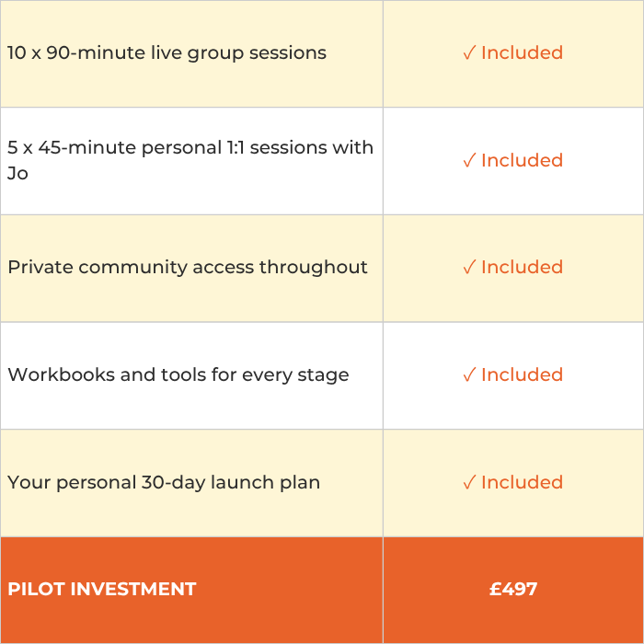
Task: Click 'Private community access throughout' text
Action: (188, 267)
